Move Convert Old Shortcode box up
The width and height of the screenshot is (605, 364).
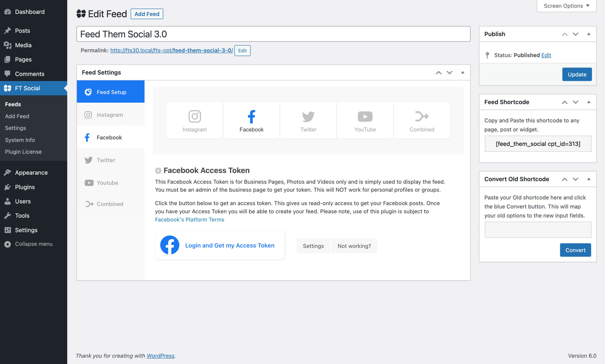point(565,179)
